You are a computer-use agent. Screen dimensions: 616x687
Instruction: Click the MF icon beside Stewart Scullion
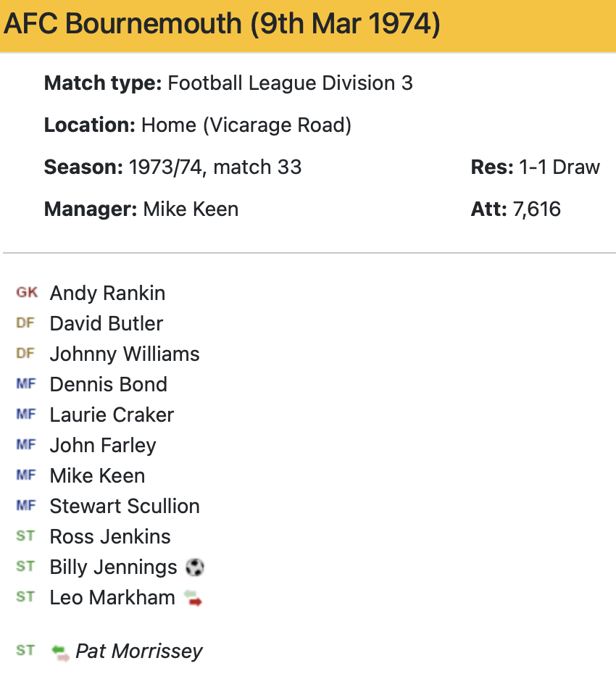(x=26, y=506)
